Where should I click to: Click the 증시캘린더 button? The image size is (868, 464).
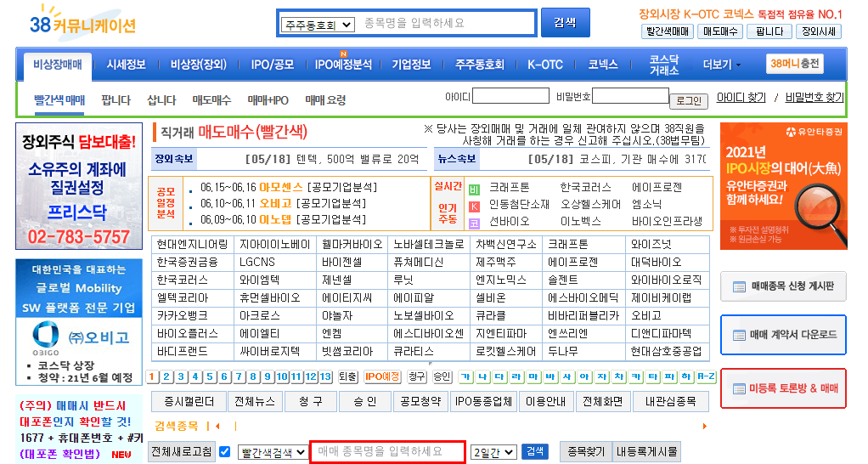(x=189, y=401)
